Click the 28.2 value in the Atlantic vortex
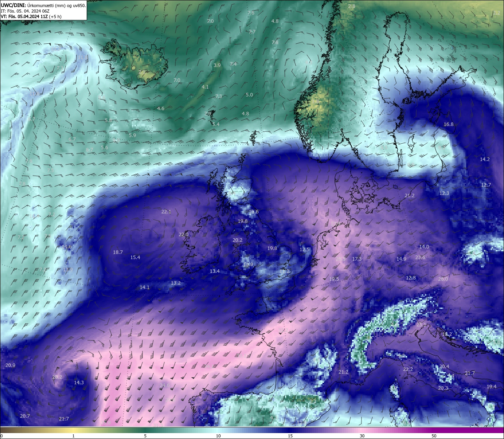The height and width of the screenshot is (439, 504). 57,377
